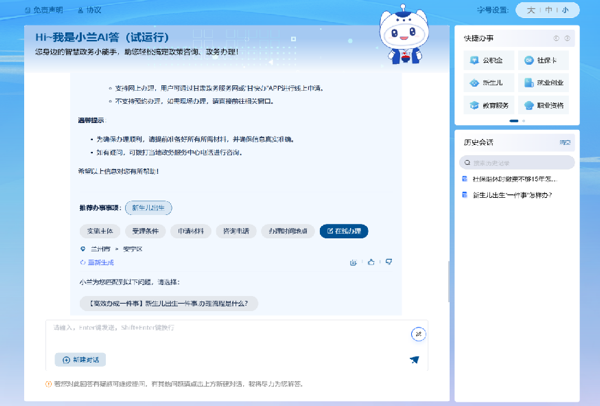
Task: Set font size to 小
Action: click(x=565, y=11)
